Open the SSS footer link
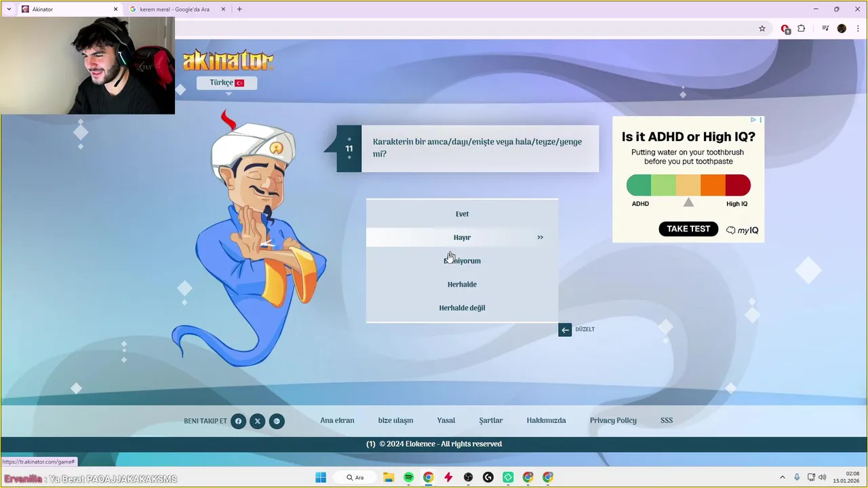The height and width of the screenshot is (488, 868). (667, 420)
